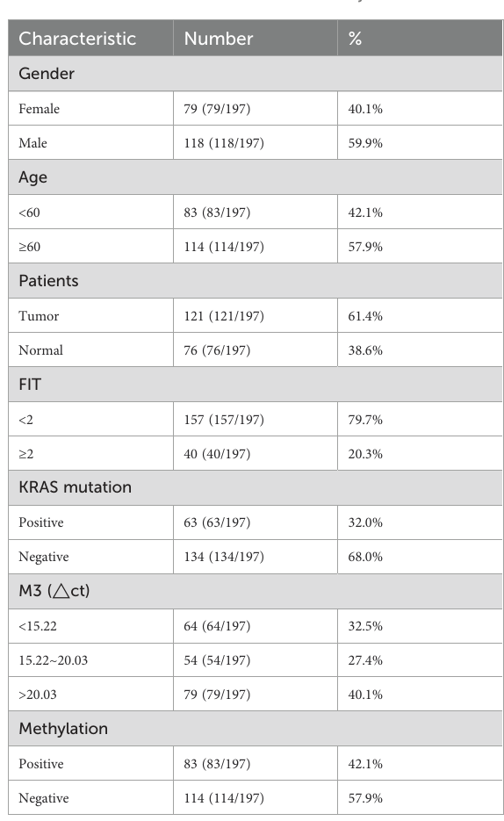Click the Tumor row label

click(x=39, y=316)
